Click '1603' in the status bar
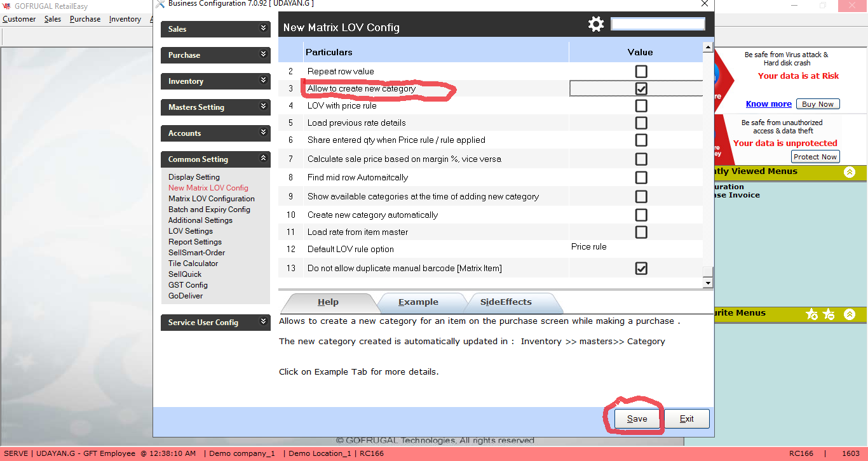The width and height of the screenshot is (868, 461). pos(851,454)
